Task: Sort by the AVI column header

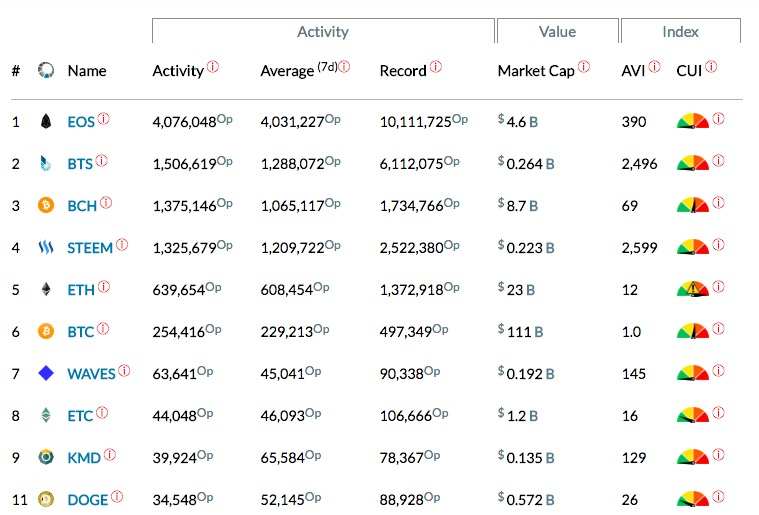Action: tap(633, 71)
